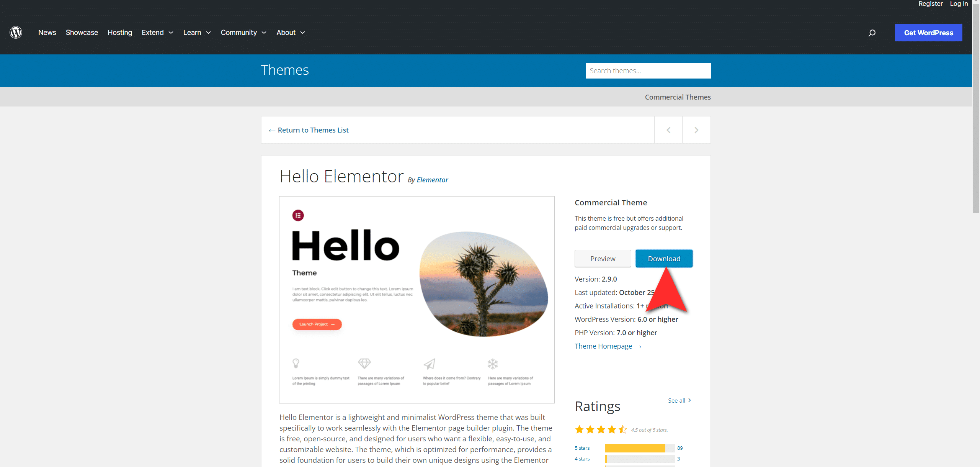The height and width of the screenshot is (467, 980).
Task: Open the Showcase menu item
Action: pos(82,33)
